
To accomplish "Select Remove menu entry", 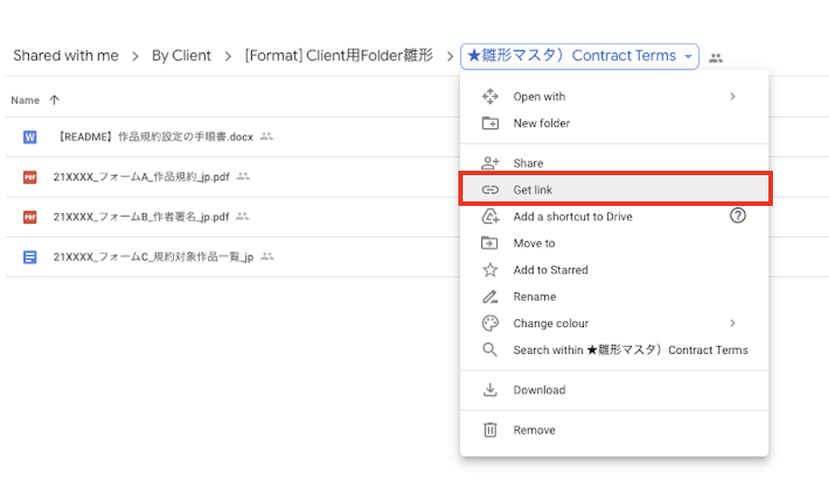I will [614, 430].
